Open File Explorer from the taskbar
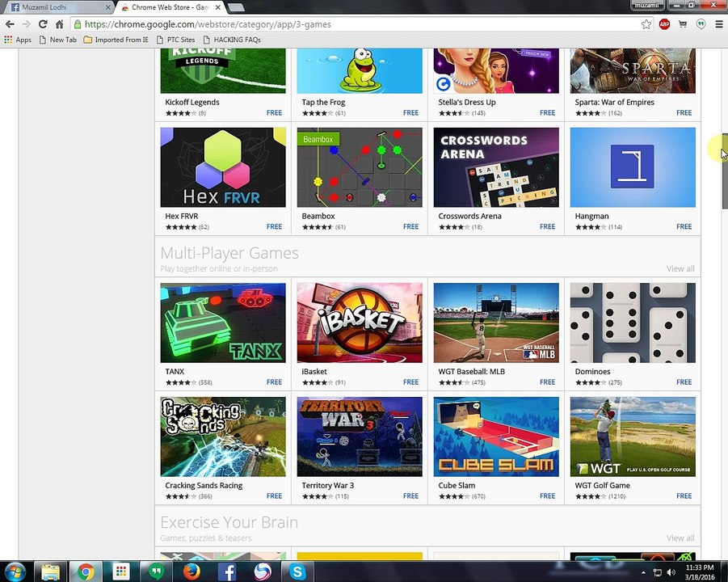 click(51, 571)
